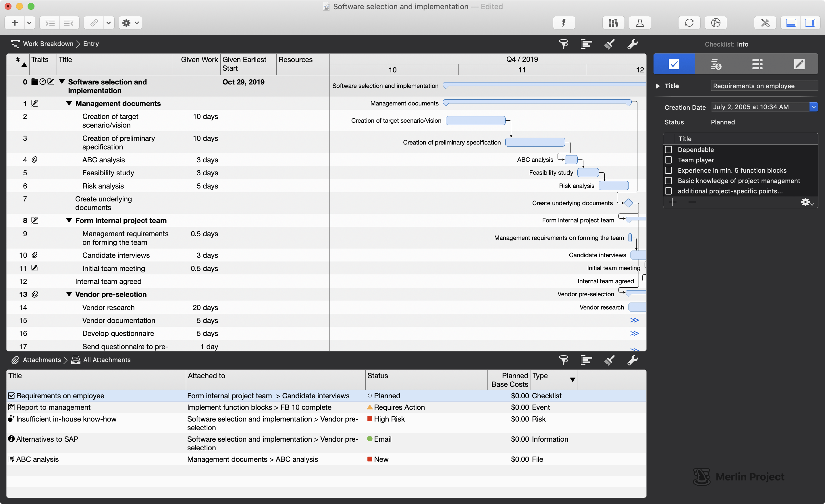Image resolution: width=825 pixels, height=504 pixels.
Task: Click the sync arrows toolbar icon
Action: pos(689,23)
